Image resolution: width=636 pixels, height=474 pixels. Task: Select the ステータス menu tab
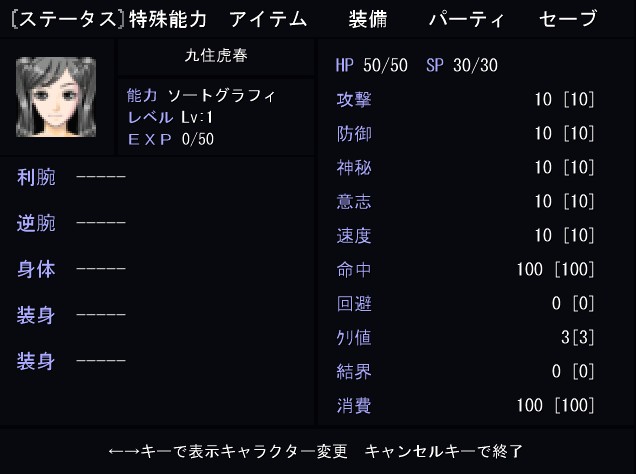[67, 19]
